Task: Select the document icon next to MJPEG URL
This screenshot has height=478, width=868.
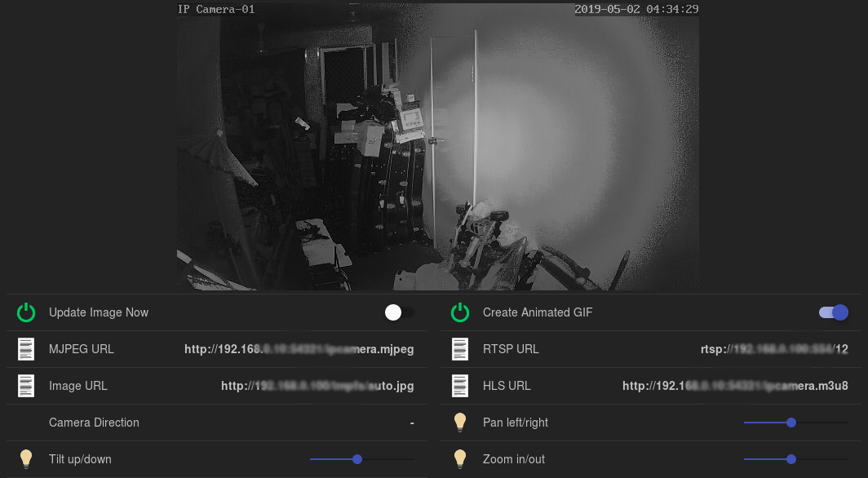Action: click(25, 349)
